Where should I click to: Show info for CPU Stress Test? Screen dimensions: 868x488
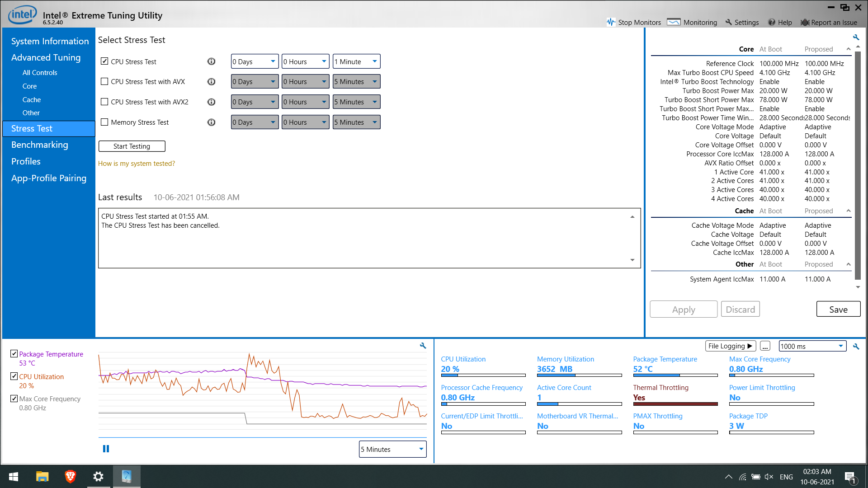click(x=211, y=61)
